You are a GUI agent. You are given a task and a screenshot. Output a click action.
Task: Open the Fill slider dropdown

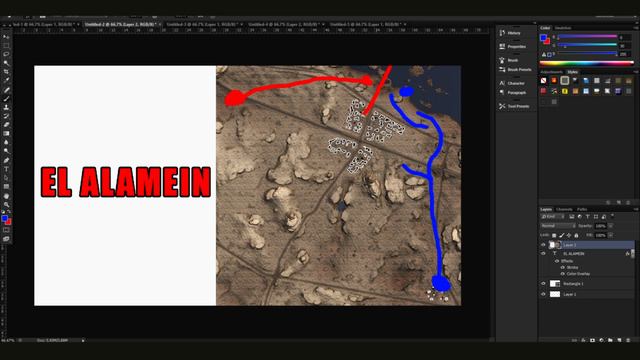611,236
